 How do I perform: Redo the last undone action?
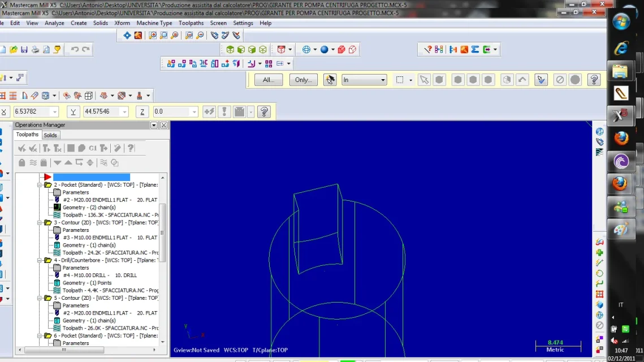click(86, 49)
